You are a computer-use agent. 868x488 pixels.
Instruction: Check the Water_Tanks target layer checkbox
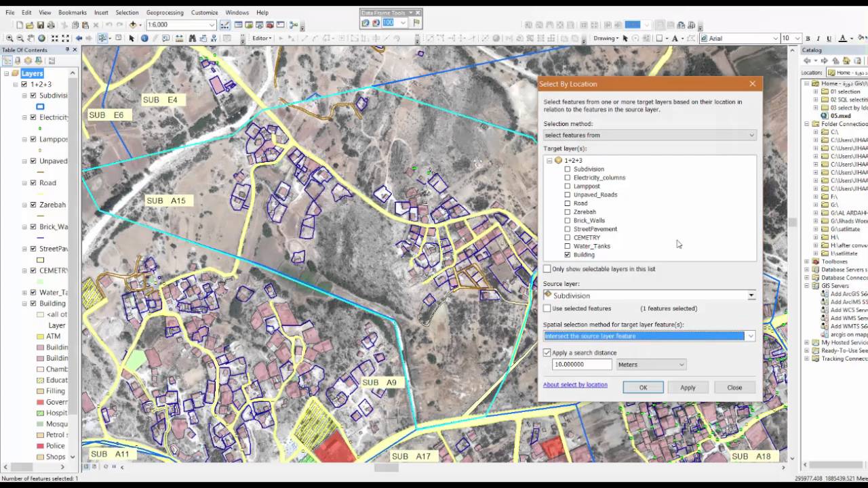[568, 246]
